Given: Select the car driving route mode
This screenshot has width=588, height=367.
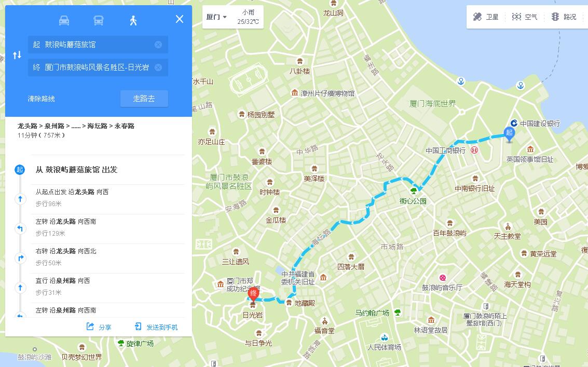Looking at the screenshot, I should 64,20.
